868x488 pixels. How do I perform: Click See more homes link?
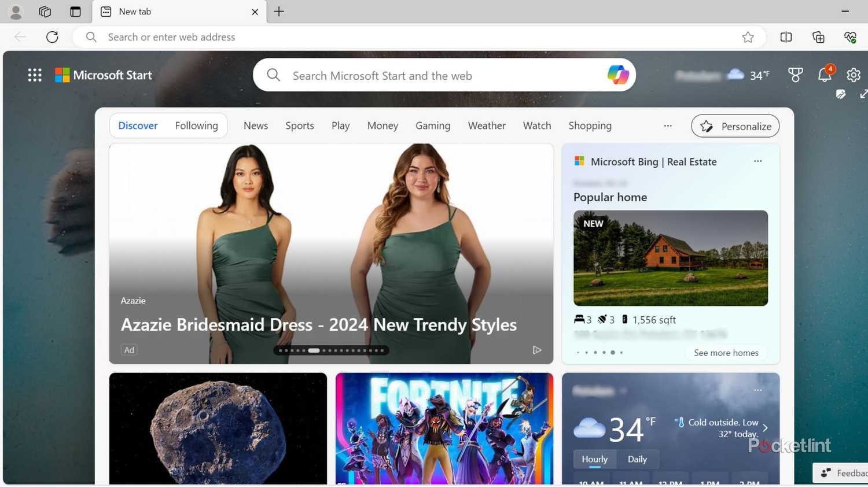[x=726, y=353]
